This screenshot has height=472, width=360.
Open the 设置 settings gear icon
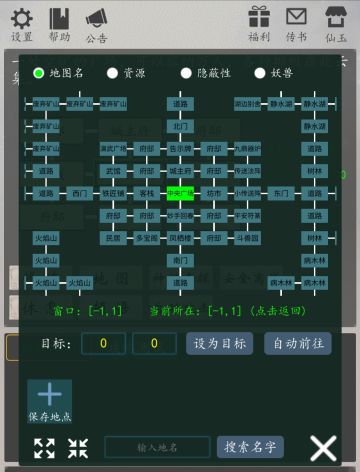pyautogui.click(x=22, y=19)
